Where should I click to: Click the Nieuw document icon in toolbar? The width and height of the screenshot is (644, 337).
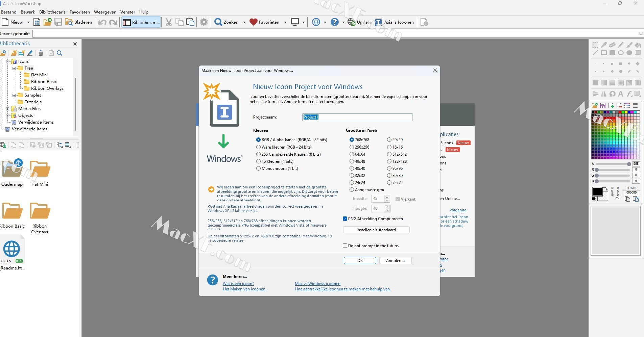click(x=5, y=22)
